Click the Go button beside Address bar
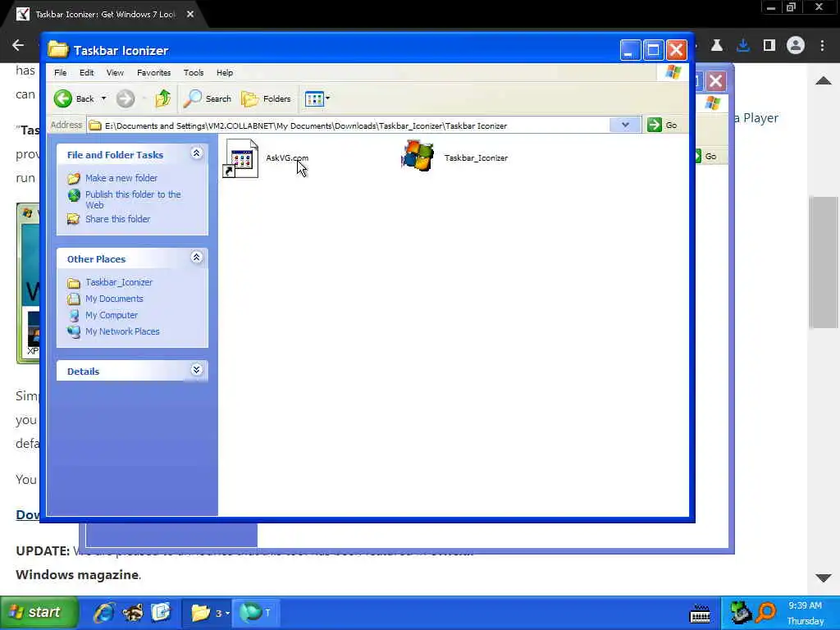This screenshot has width=840, height=630. coord(663,125)
